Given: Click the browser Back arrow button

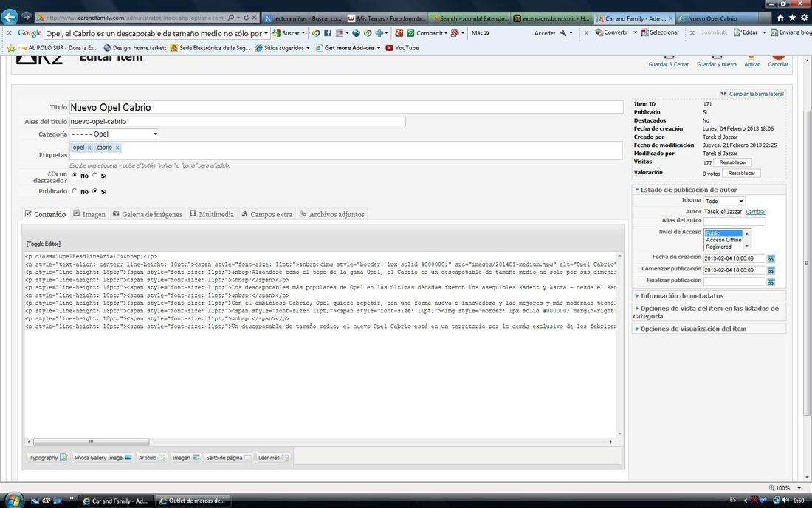Looking at the screenshot, I should (10, 17).
